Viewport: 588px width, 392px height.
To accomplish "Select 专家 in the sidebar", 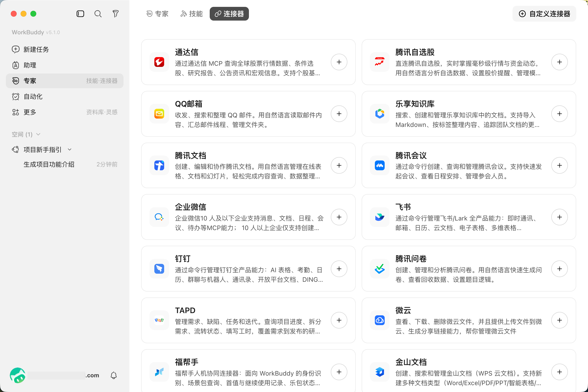I will [x=64, y=81].
